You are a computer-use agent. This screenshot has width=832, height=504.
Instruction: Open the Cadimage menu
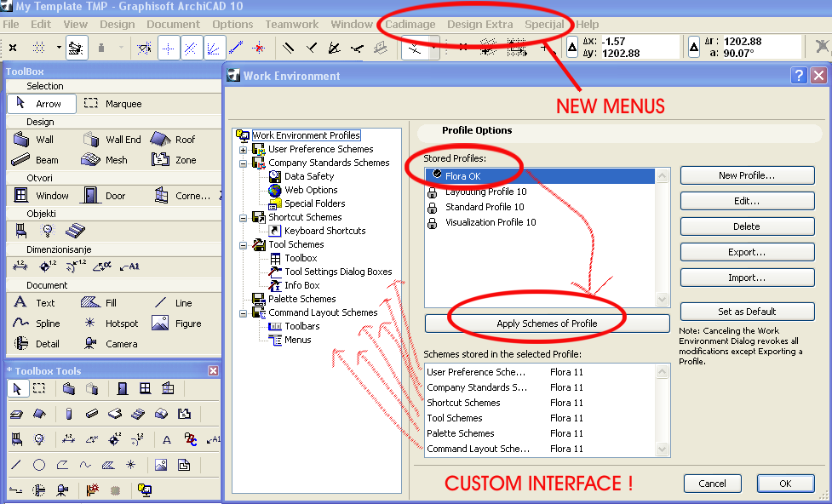tap(410, 25)
